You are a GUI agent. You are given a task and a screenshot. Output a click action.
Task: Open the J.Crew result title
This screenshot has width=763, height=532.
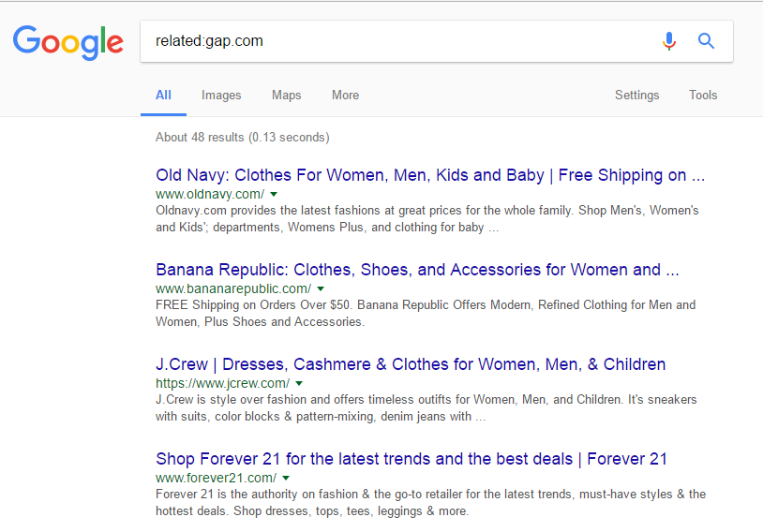pyautogui.click(x=411, y=364)
